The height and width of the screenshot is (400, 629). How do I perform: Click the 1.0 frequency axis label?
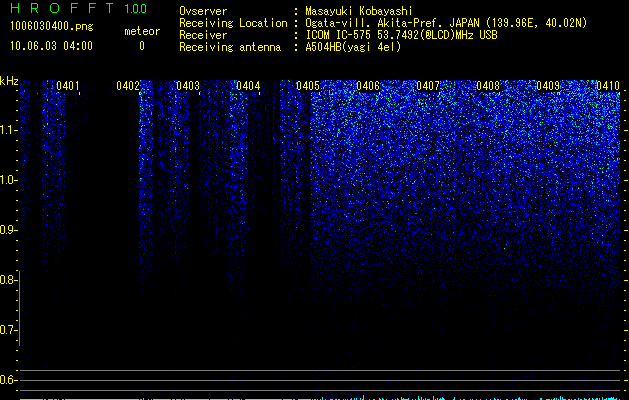coord(7,180)
